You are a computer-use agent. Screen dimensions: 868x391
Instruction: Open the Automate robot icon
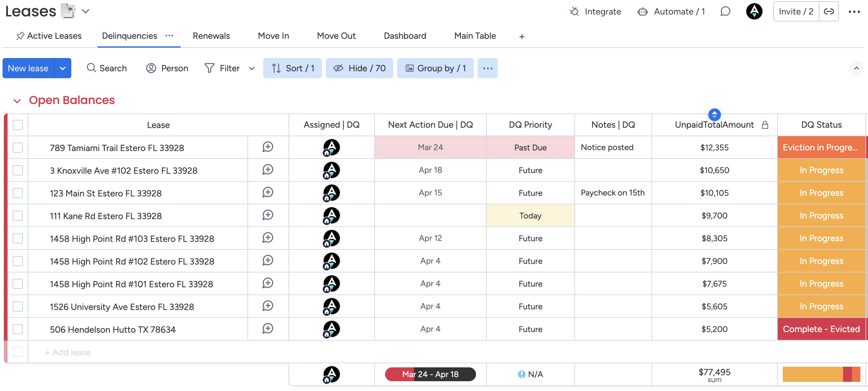(x=642, y=11)
